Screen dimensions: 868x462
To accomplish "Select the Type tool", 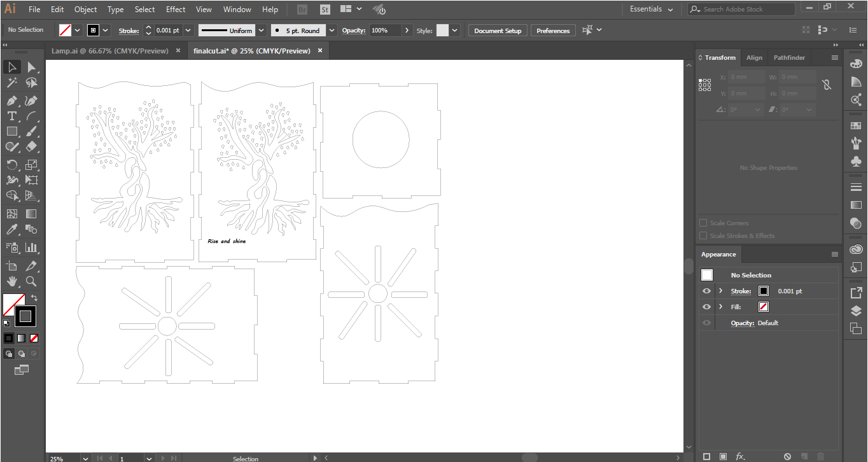I will [11, 116].
